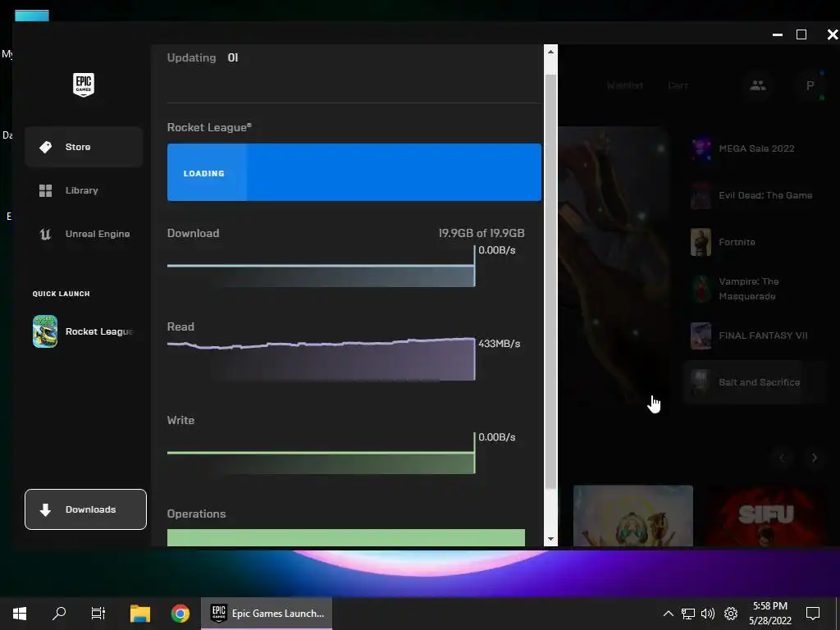Click the Fortnite thumbnail icon

(x=701, y=242)
